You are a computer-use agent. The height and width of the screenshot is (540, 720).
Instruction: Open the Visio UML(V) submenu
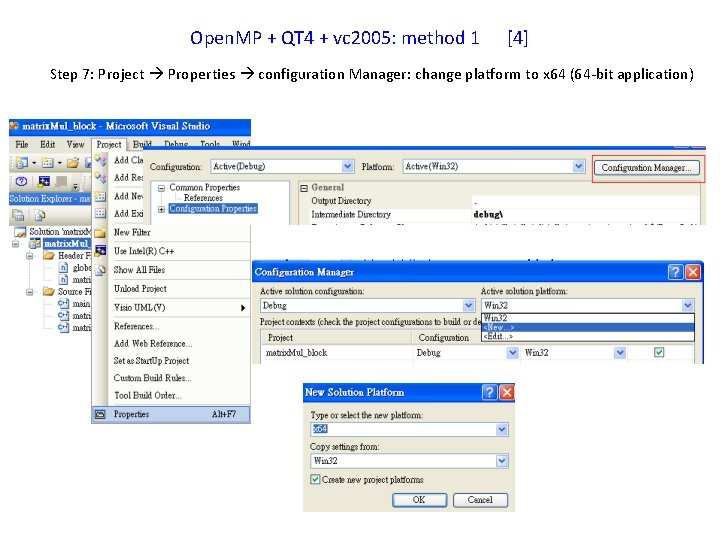(x=179, y=308)
